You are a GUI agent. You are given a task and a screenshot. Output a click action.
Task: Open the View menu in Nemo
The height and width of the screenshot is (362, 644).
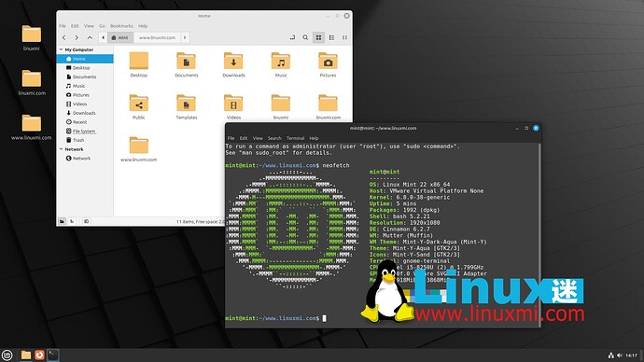[89, 26]
